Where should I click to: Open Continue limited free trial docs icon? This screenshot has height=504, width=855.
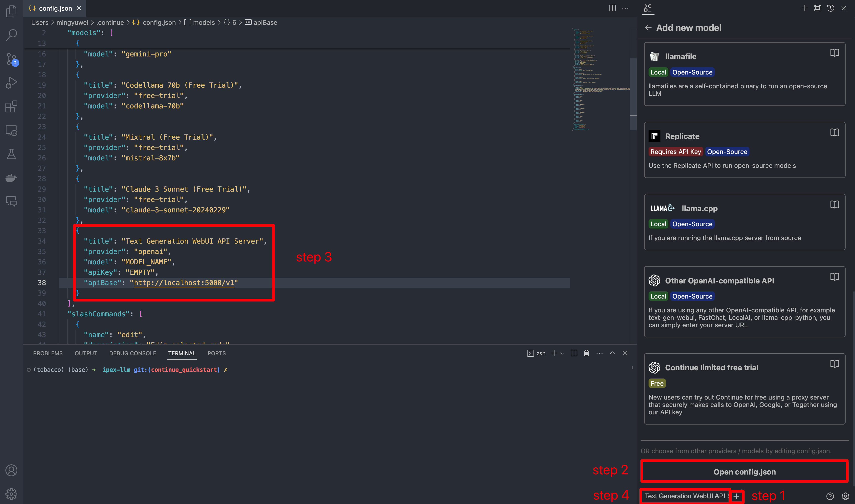coord(834,364)
